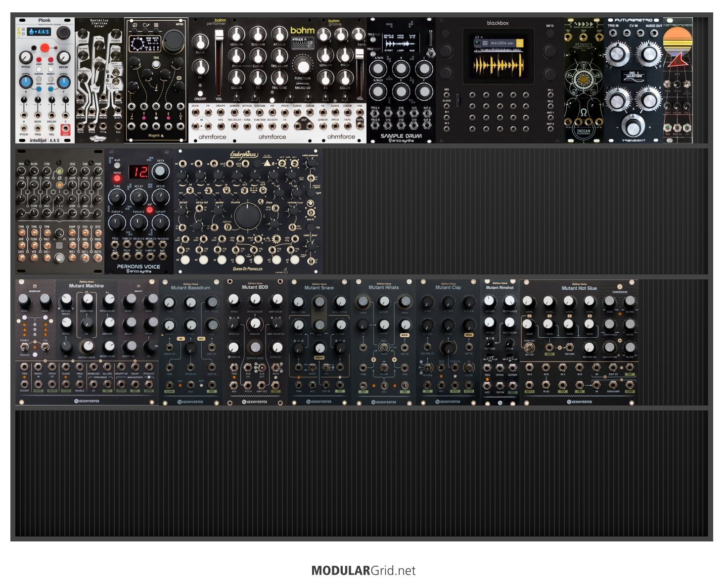728x581 pixels.
Task: Click the TUNE knob on Perkons Voice
Action: (x=117, y=198)
